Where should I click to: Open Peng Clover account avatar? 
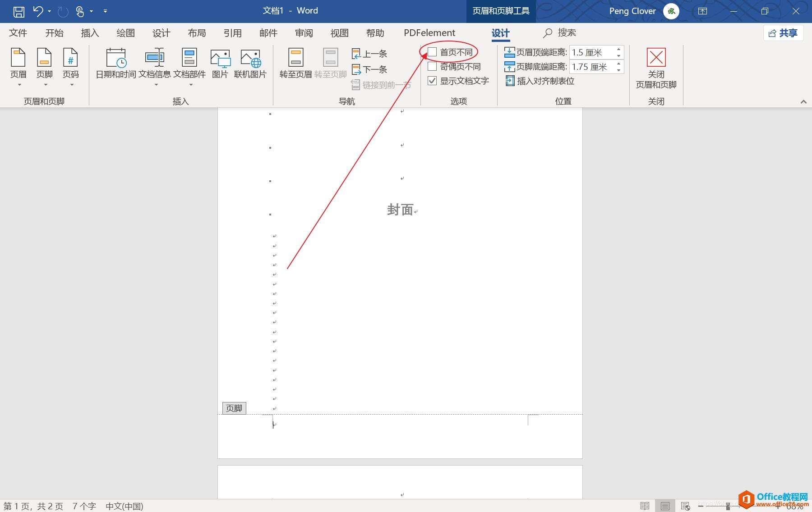(671, 11)
